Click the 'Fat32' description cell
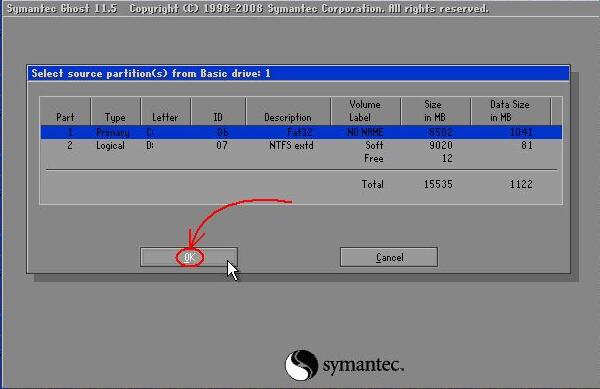The image size is (600, 389). coord(300,132)
